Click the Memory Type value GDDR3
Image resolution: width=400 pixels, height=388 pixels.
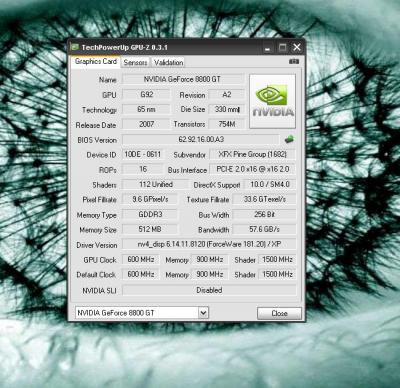pyautogui.click(x=150, y=214)
